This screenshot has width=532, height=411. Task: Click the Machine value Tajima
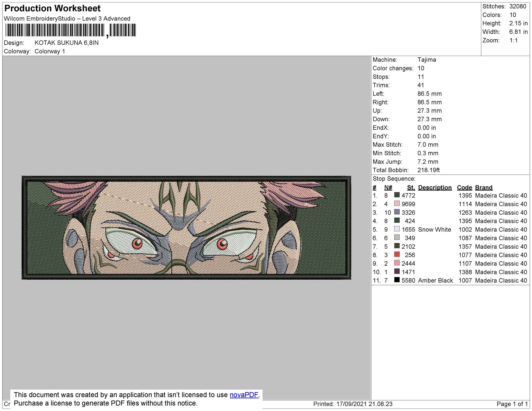(426, 60)
